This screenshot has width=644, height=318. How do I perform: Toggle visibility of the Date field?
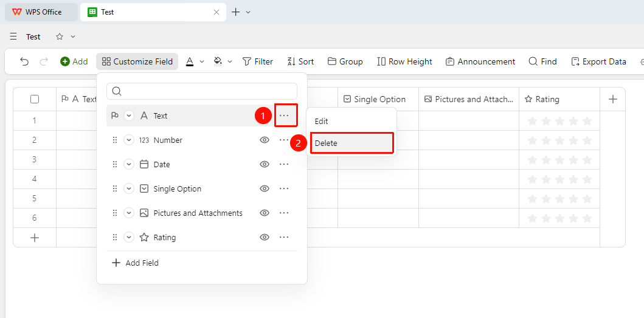tap(265, 164)
